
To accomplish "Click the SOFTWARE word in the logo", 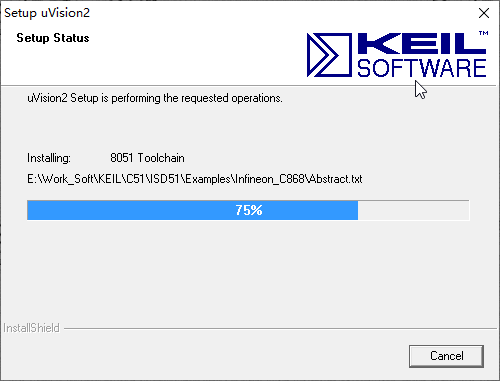I will [422, 68].
